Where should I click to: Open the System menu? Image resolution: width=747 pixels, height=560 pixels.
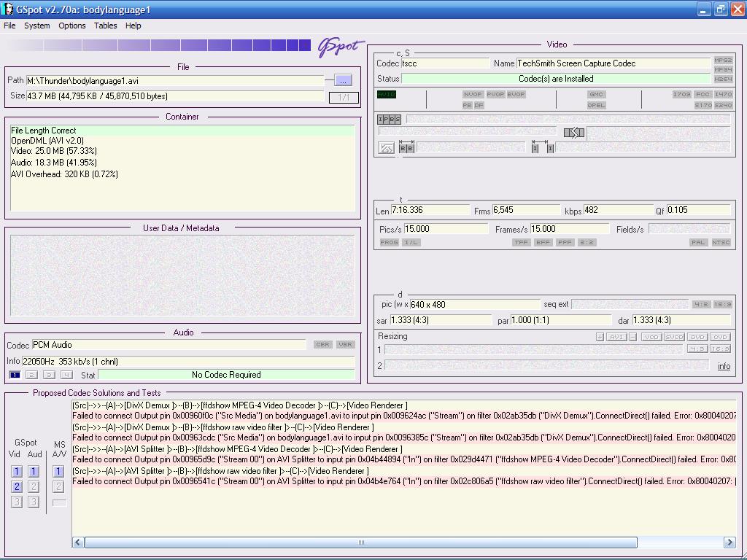37,26
